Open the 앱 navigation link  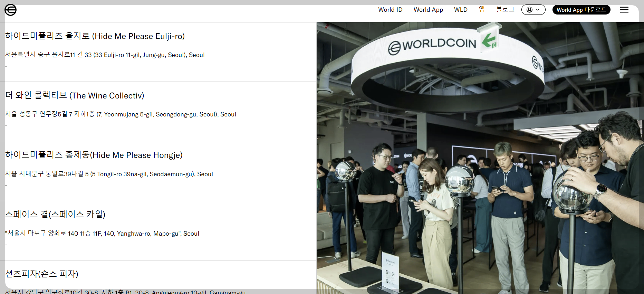click(x=482, y=9)
